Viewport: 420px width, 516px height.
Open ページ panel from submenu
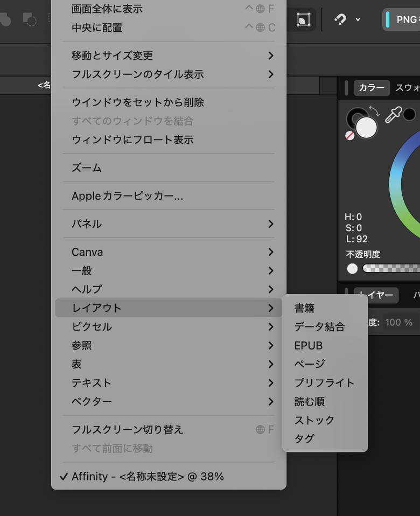click(x=325, y=364)
